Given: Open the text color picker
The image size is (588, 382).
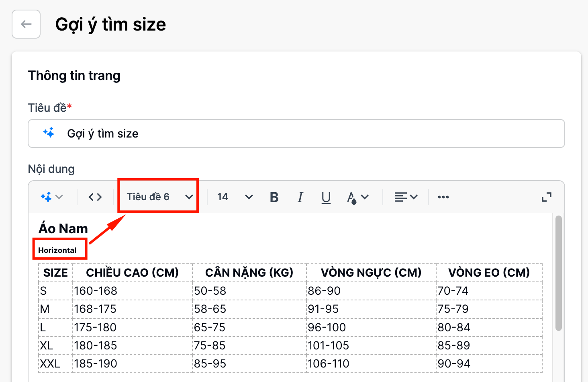Looking at the screenshot, I should 357,197.
